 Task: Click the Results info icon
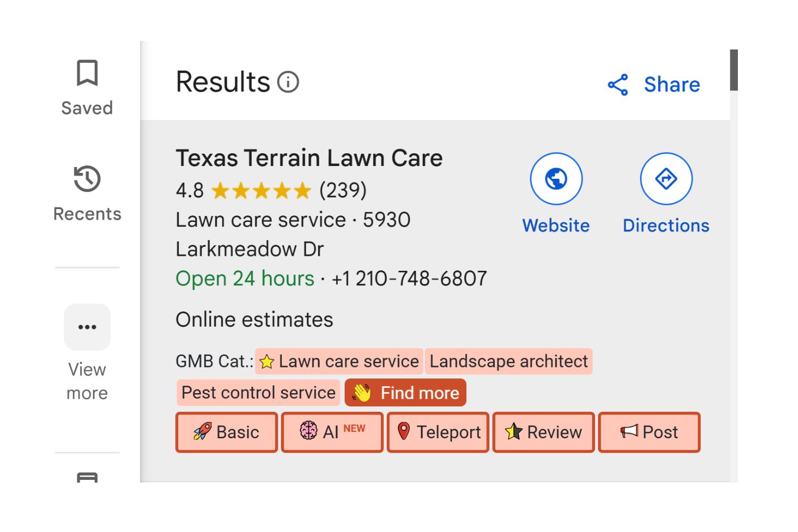[x=288, y=82]
